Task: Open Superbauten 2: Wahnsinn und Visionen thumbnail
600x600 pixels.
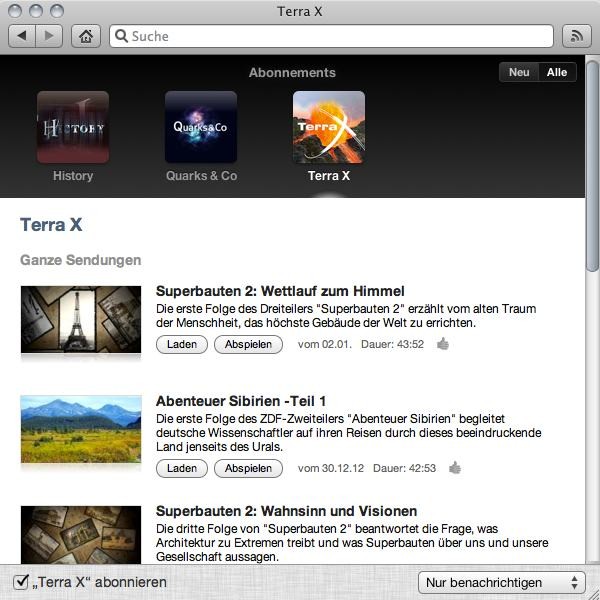Action: click(81, 535)
